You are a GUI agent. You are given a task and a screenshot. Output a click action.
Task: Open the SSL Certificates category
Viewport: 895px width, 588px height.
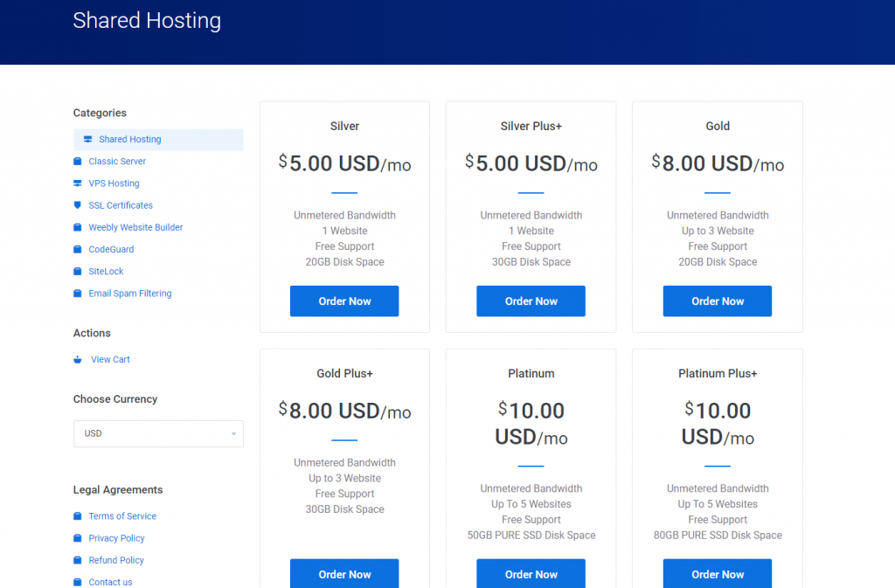[x=121, y=205]
